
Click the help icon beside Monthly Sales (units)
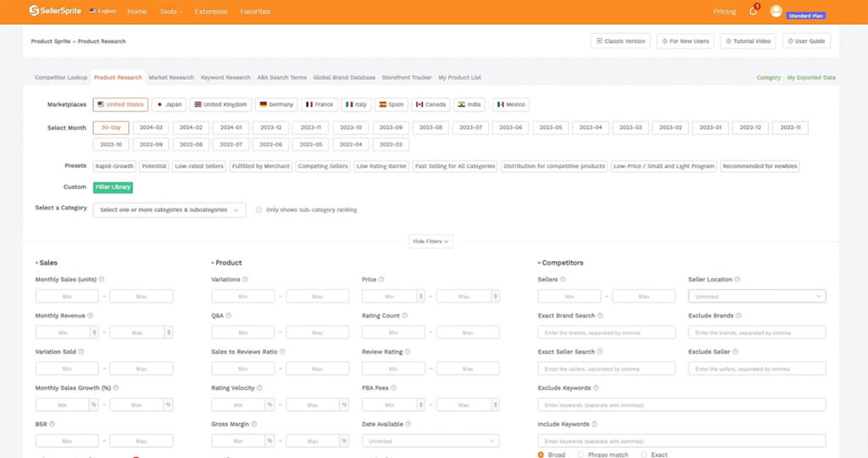102,280
